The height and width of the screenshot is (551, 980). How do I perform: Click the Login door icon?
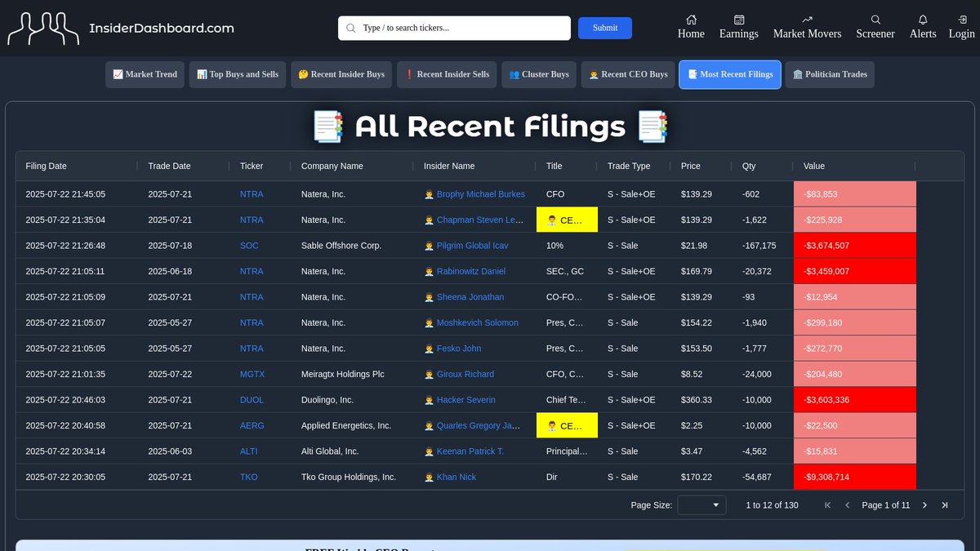962,20
